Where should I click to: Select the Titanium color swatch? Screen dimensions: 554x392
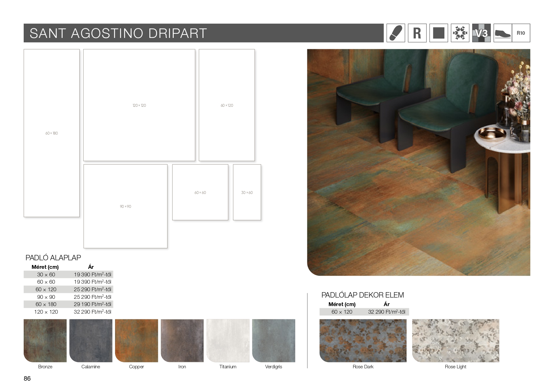click(228, 341)
